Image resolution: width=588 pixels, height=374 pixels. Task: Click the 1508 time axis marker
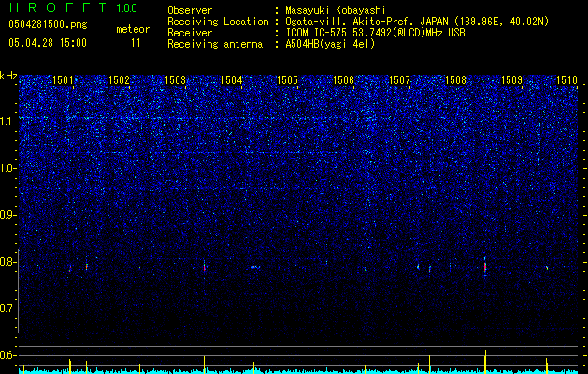[455, 79]
